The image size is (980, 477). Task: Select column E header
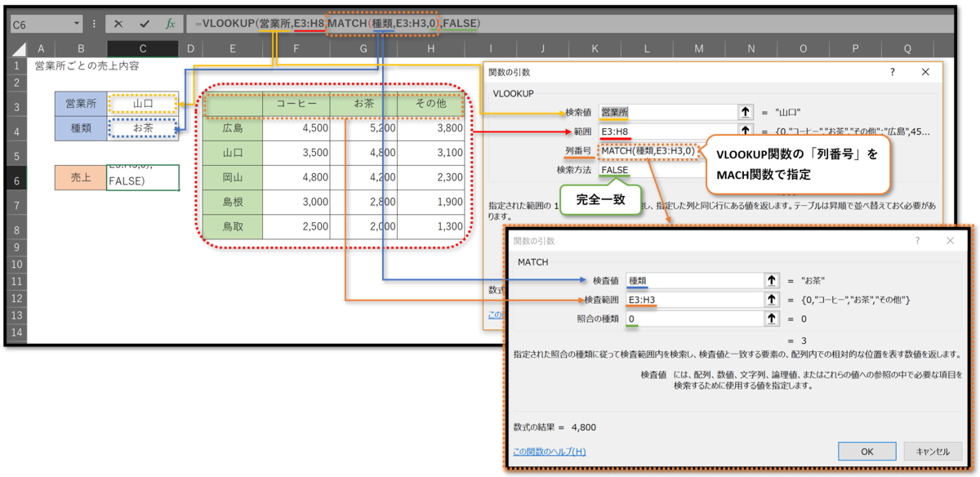point(233,49)
